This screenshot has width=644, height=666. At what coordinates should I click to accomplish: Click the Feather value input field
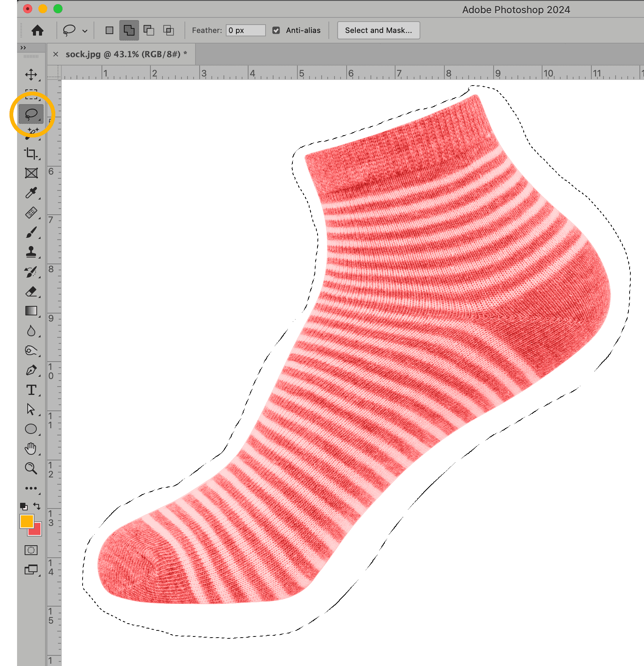tap(245, 30)
